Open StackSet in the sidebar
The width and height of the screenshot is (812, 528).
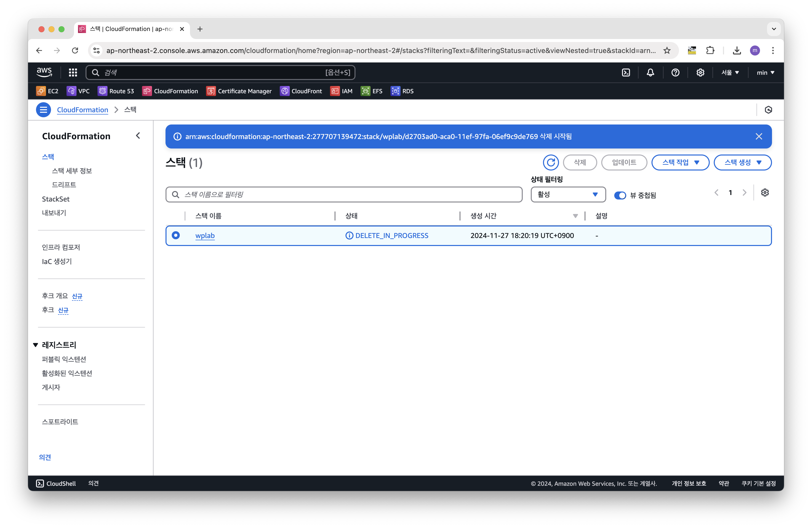[55, 199]
